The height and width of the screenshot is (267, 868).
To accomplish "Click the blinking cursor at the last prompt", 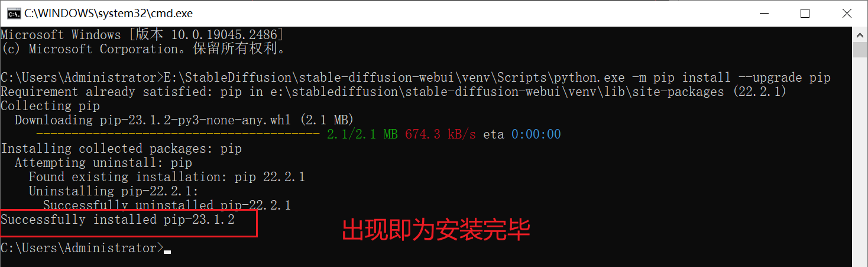I will point(167,252).
